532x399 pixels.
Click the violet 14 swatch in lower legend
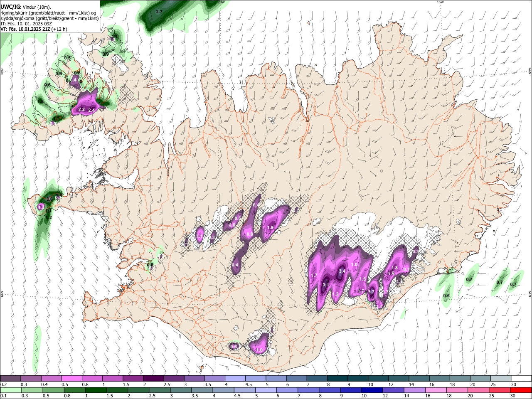tap(416, 390)
